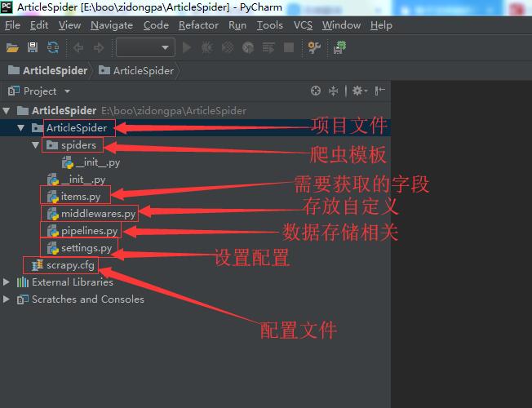Click the Debug bug icon
This screenshot has height=408, width=532.
207,47
